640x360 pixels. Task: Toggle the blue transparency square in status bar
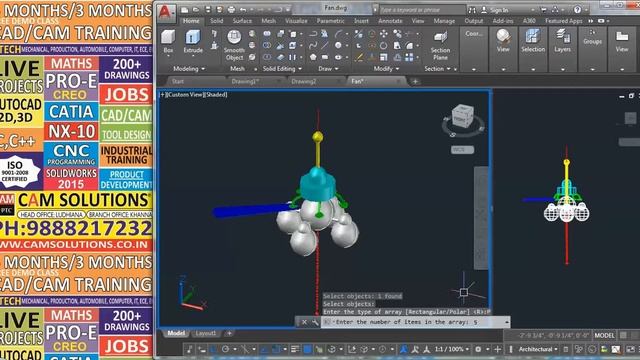point(307,349)
